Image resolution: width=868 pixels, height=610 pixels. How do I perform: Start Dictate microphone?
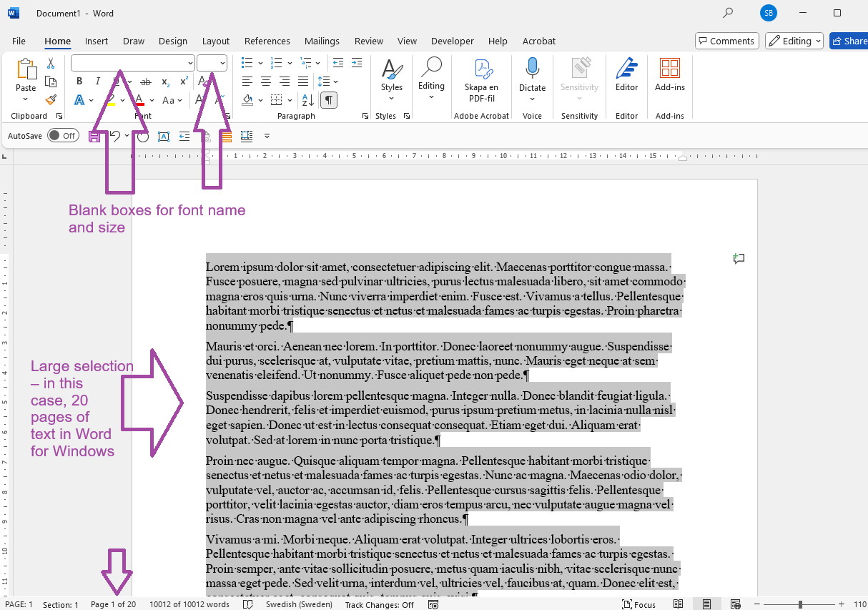click(532, 79)
